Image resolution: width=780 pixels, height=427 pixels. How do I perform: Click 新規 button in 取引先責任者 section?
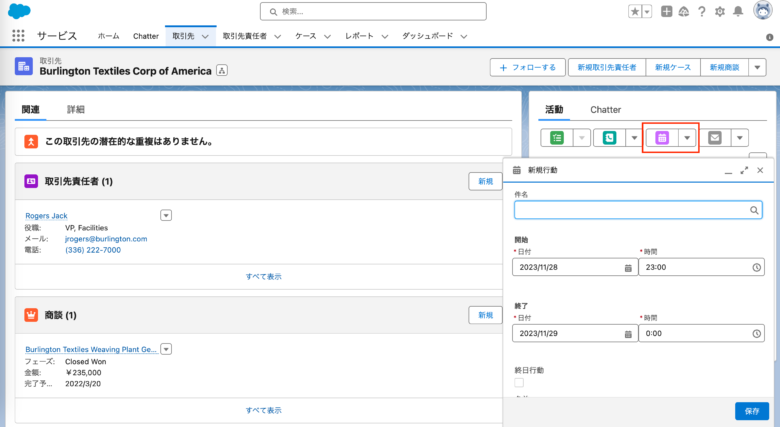(x=486, y=181)
